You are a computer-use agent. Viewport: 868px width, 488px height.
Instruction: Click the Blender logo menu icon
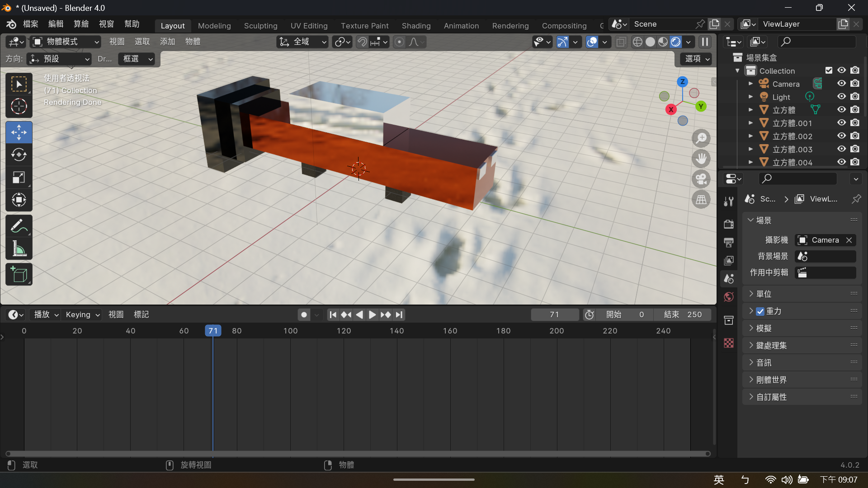11,24
